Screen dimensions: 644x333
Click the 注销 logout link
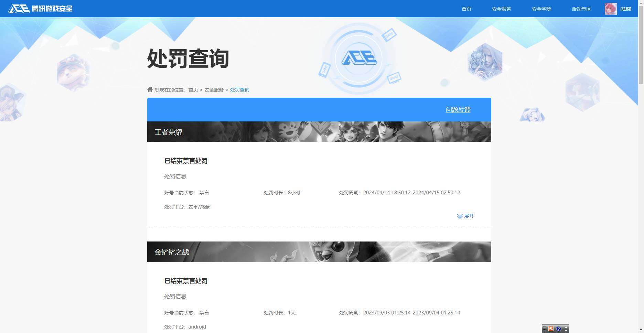626,9
